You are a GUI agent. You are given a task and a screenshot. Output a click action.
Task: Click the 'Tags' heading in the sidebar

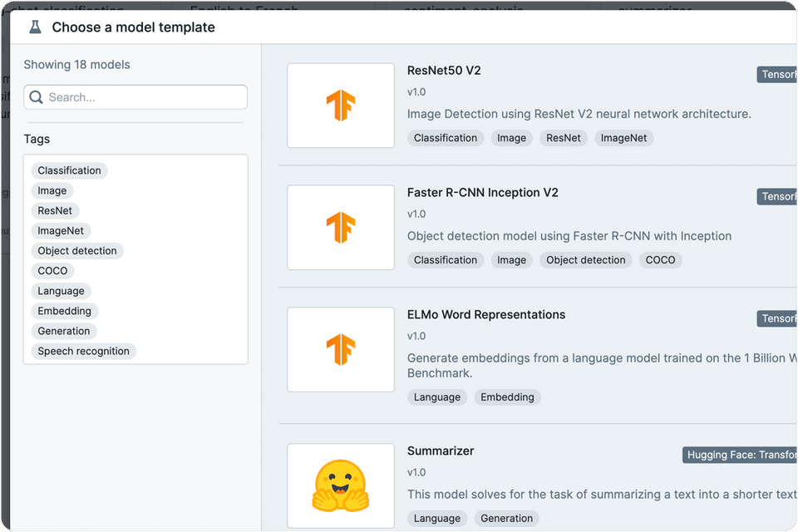click(37, 139)
